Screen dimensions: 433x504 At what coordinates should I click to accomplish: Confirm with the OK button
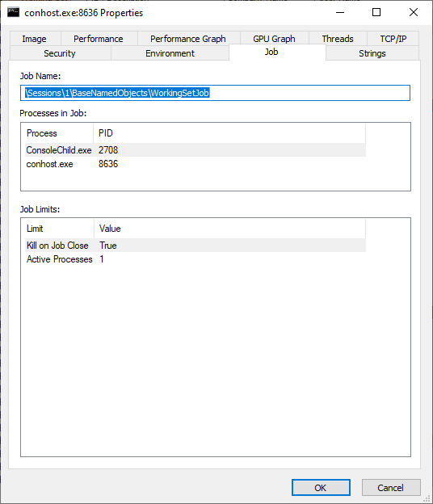321,488
